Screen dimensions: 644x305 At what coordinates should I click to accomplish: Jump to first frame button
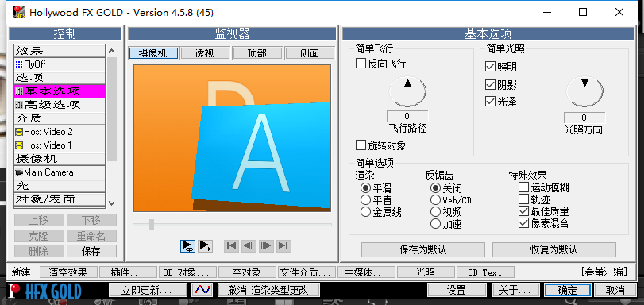point(231,245)
